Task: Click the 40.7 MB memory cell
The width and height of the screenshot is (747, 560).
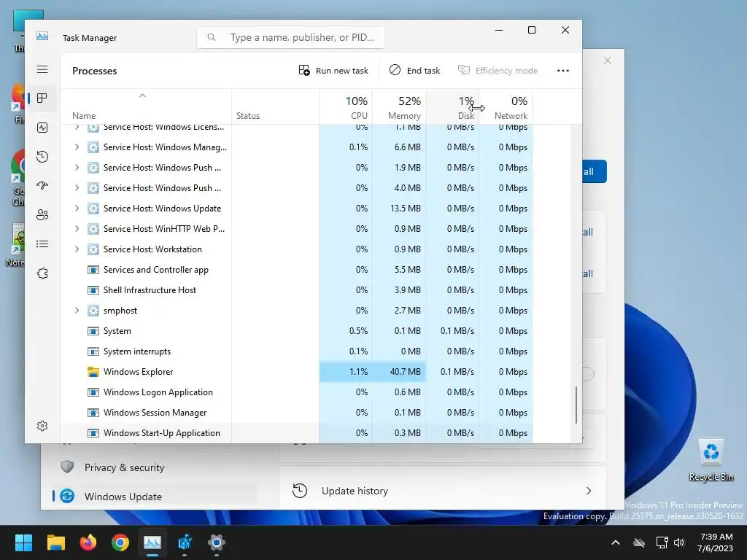Action: tap(399, 372)
